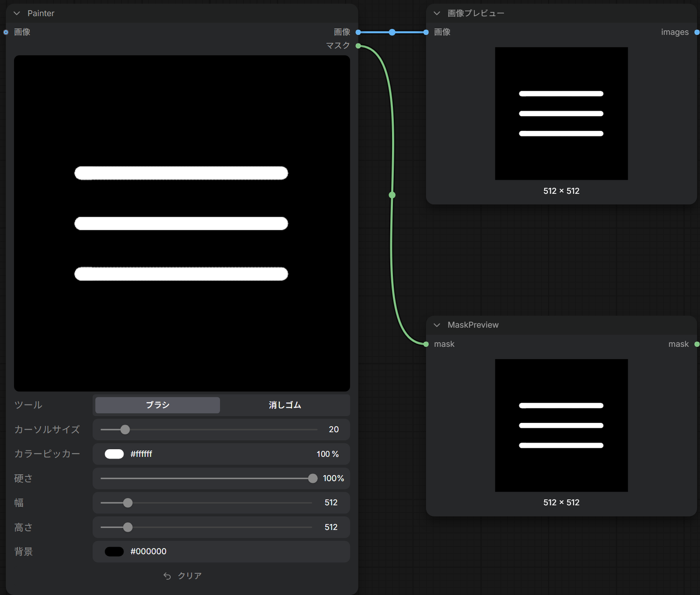This screenshot has height=595, width=700.
Task: Click the 画像プレビュー preview thumbnail
Action: click(561, 113)
